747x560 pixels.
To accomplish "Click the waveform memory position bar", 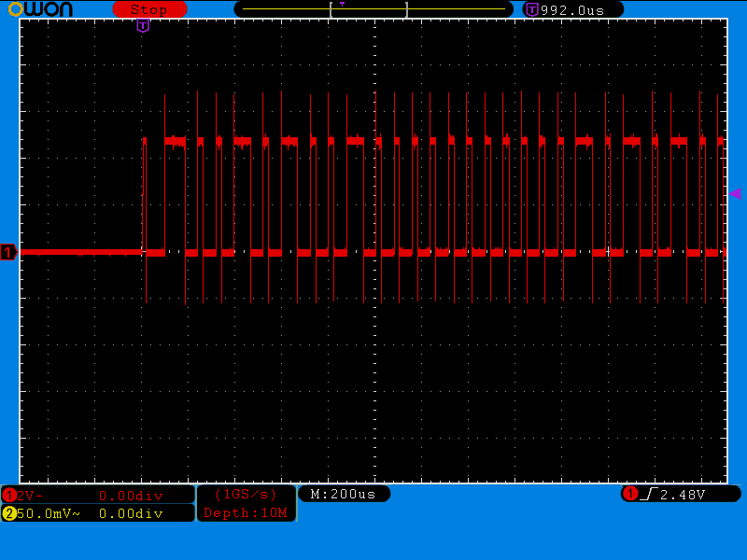I will (x=373, y=9).
